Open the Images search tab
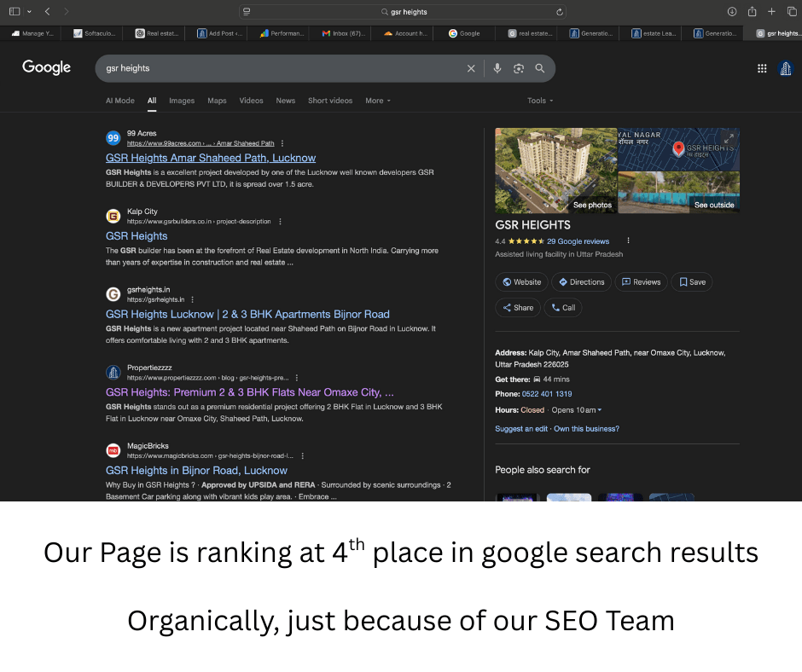 point(182,101)
